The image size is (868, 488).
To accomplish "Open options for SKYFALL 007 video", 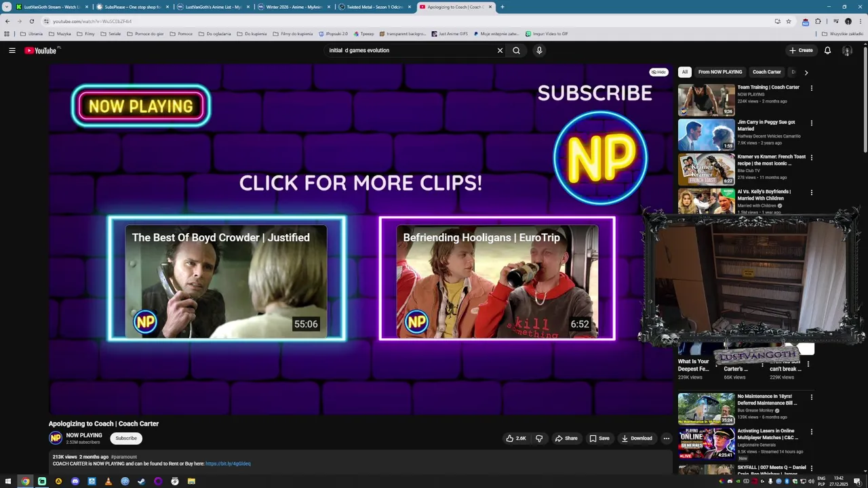I will (811, 468).
